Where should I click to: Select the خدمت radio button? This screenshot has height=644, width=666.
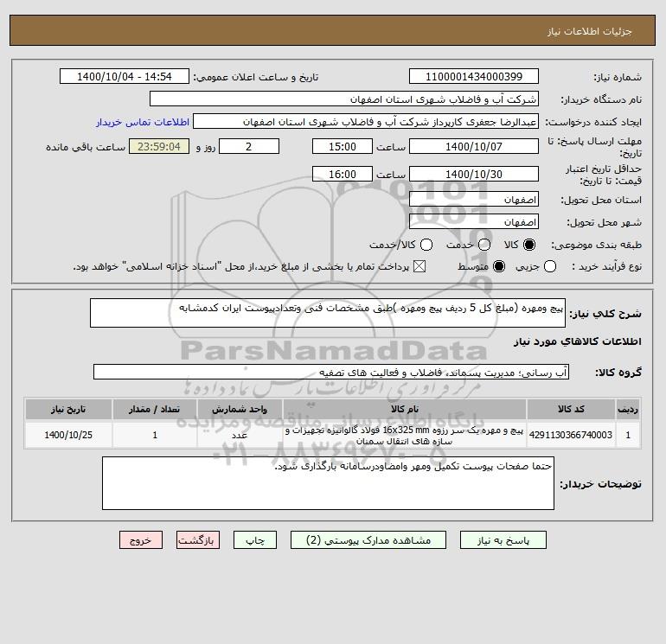click(484, 245)
